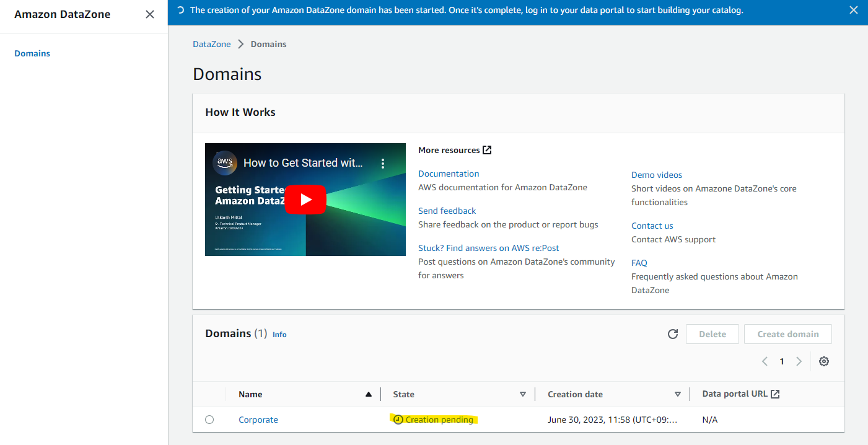
Task: Click the pending clock icon in State
Action: tap(398, 420)
